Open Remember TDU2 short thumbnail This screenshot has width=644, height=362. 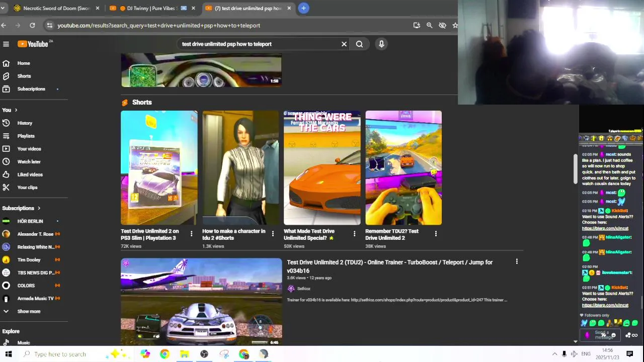(x=404, y=168)
